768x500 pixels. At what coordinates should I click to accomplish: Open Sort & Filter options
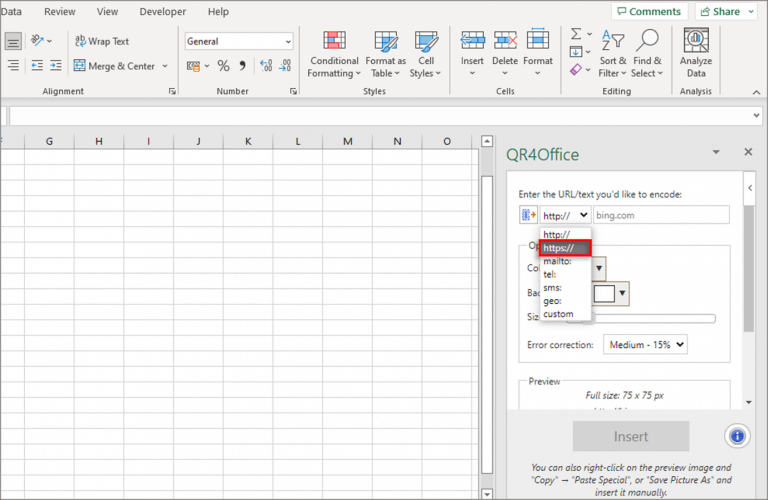coord(612,54)
